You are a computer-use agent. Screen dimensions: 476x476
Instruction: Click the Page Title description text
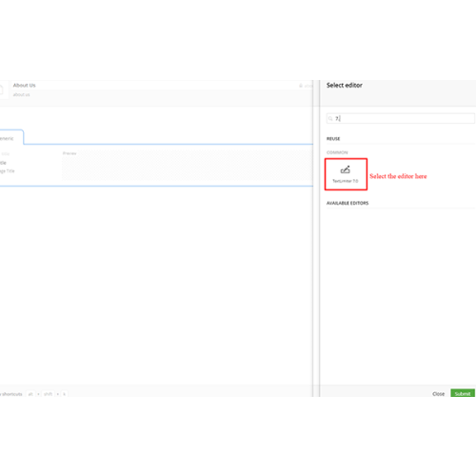(x=7, y=171)
